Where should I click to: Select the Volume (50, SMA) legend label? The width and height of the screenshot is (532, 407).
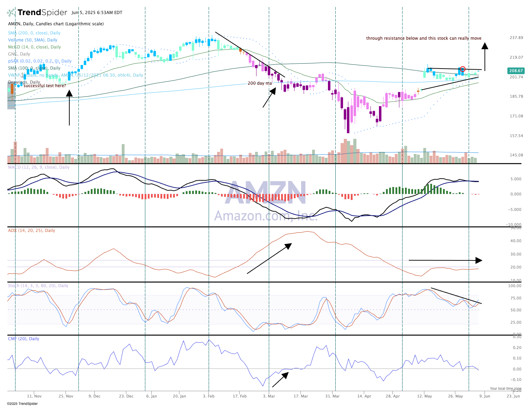tap(33, 40)
